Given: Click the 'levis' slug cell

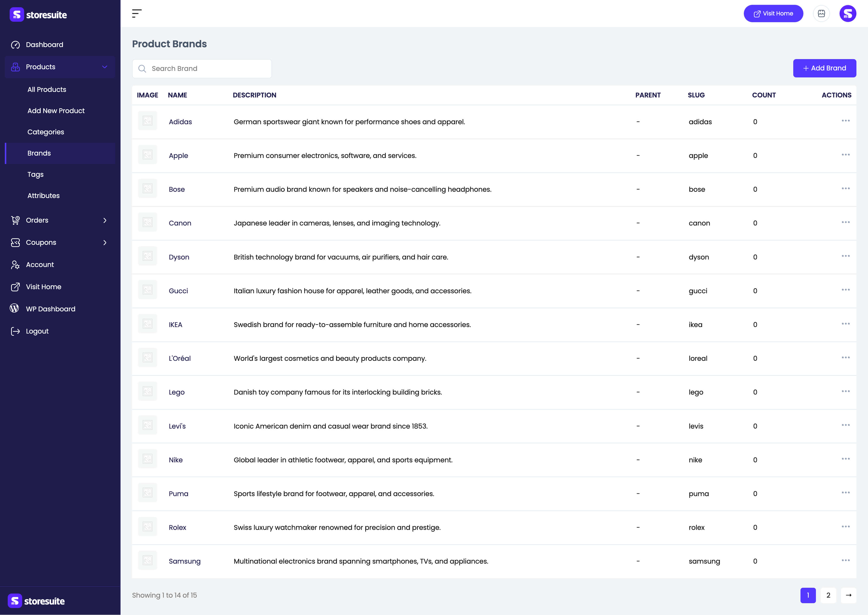Looking at the screenshot, I should tap(696, 426).
